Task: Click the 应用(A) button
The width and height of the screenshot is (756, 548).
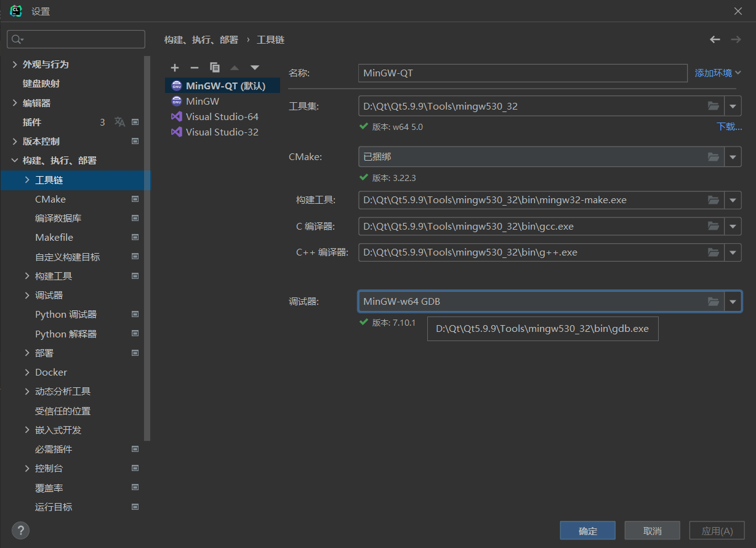Action: click(717, 531)
